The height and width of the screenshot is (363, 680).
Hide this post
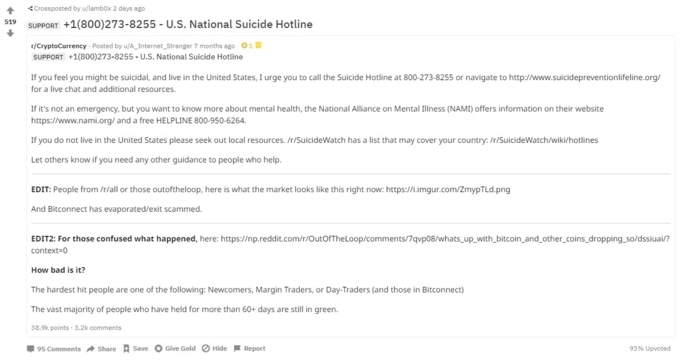(x=215, y=348)
